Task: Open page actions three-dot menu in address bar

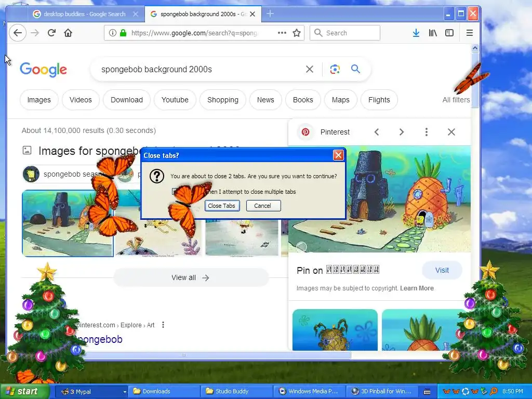Action: (282, 33)
